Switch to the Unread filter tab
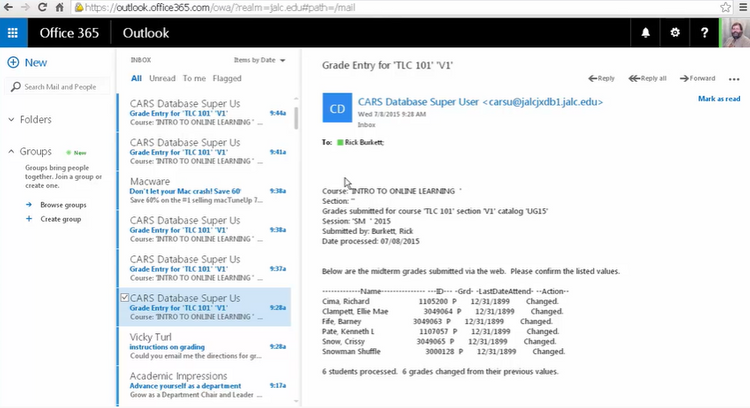Image resolution: width=750 pixels, height=408 pixels. pos(162,78)
